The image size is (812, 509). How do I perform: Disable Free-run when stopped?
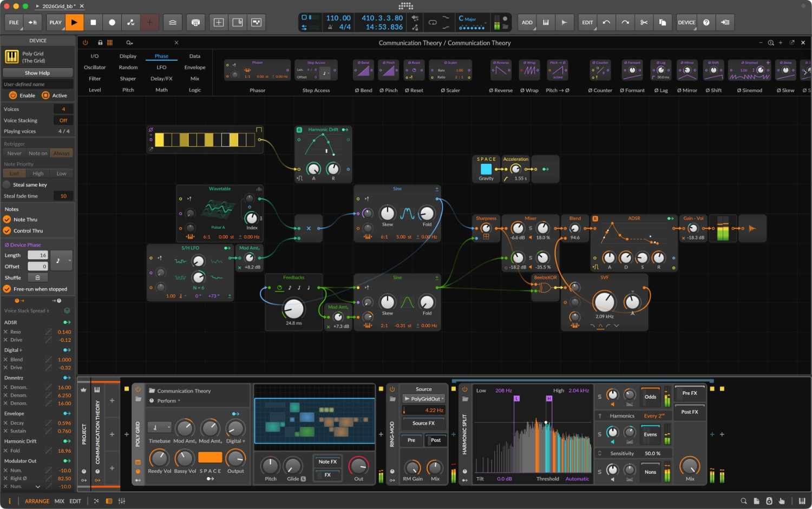7,289
